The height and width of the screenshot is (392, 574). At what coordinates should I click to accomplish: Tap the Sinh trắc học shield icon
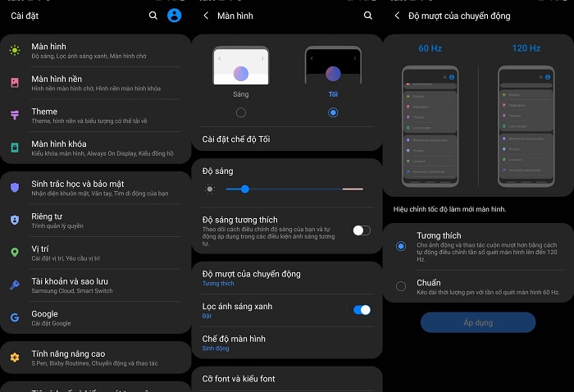coord(15,188)
